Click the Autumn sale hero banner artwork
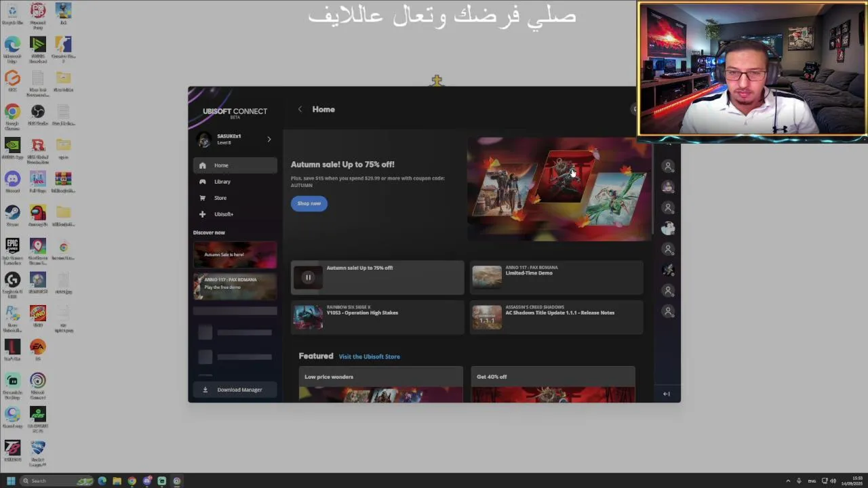The image size is (868, 488). (559, 189)
